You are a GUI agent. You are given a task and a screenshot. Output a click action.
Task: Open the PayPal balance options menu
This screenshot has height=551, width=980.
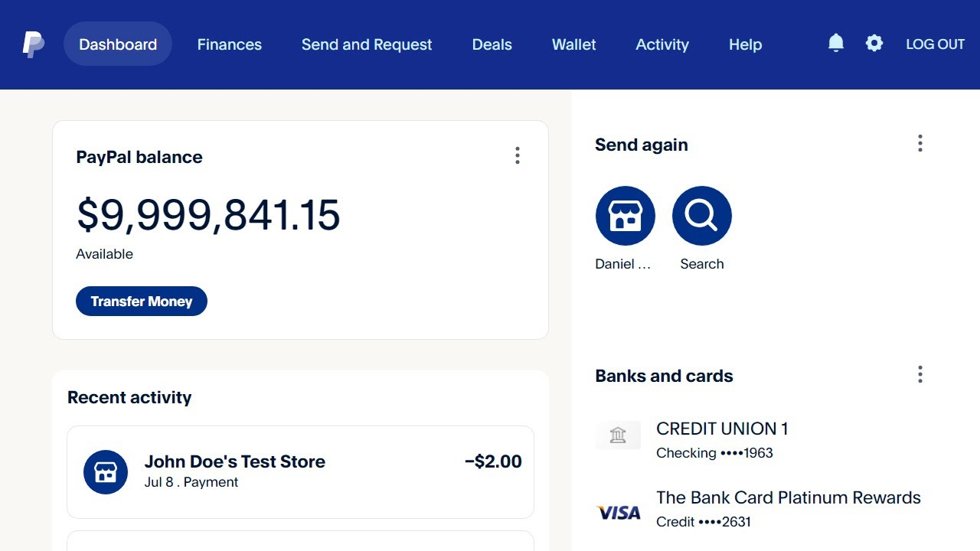point(518,155)
